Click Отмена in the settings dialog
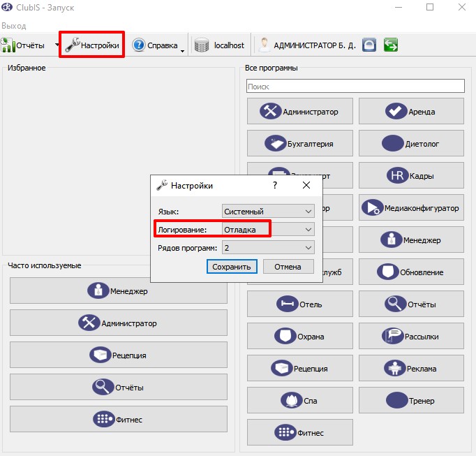Viewport: 476px width, 456px height. coord(288,267)
